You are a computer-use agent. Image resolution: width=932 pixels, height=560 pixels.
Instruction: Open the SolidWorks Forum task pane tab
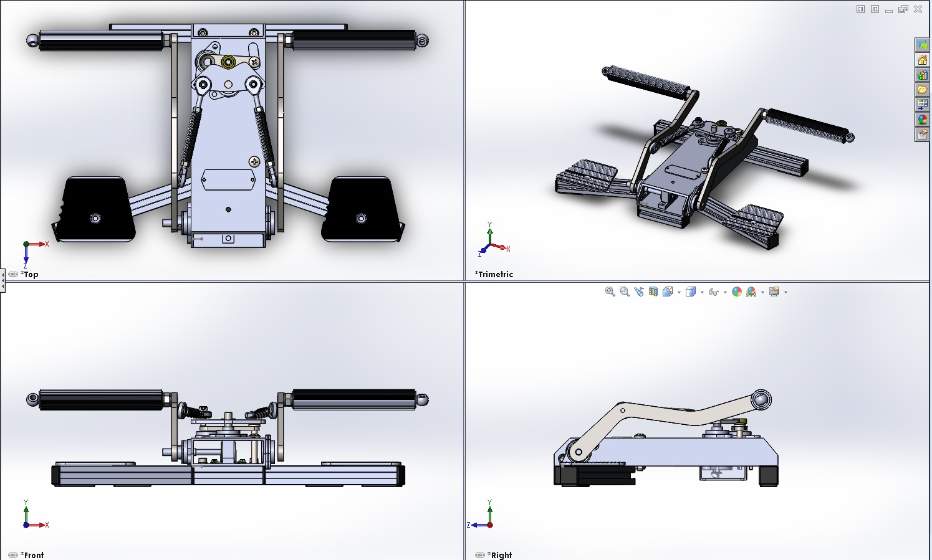[922, 45]
